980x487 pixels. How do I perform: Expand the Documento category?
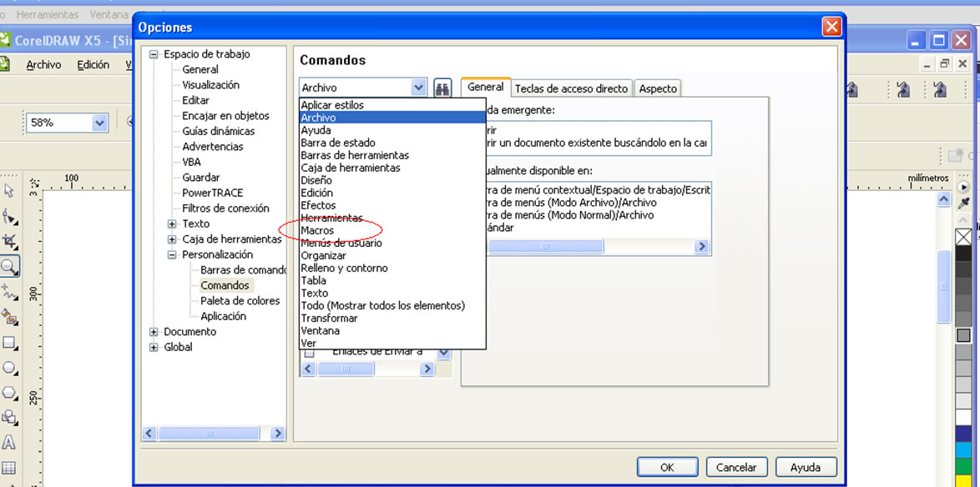pyautogui.click(x=153, y=331)
